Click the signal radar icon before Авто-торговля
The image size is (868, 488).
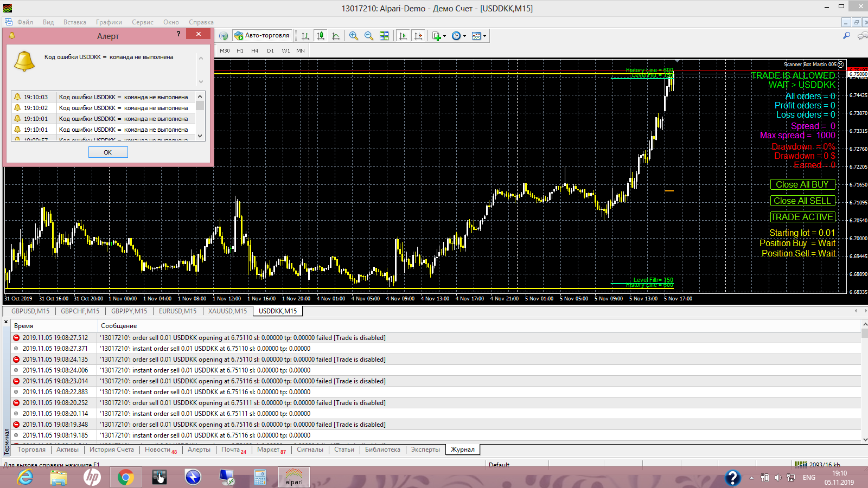pyautogui.click(x=224, y=36)
